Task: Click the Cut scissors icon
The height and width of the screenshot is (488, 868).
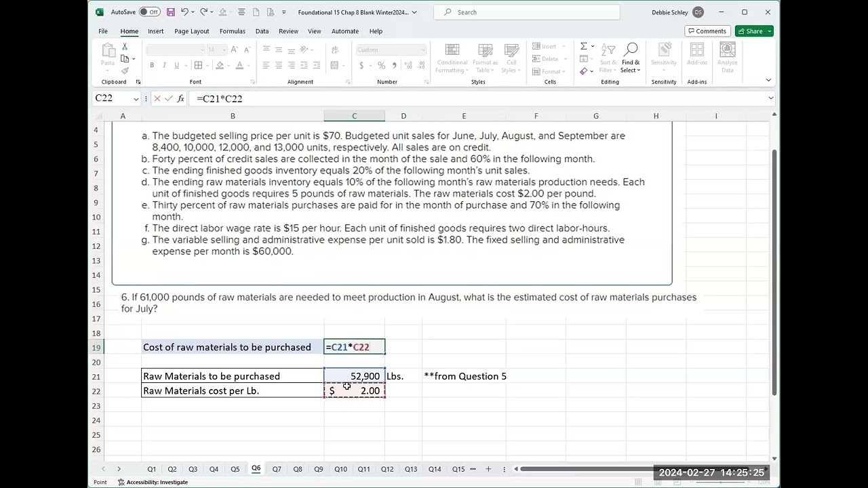Action: click(125, 46)
